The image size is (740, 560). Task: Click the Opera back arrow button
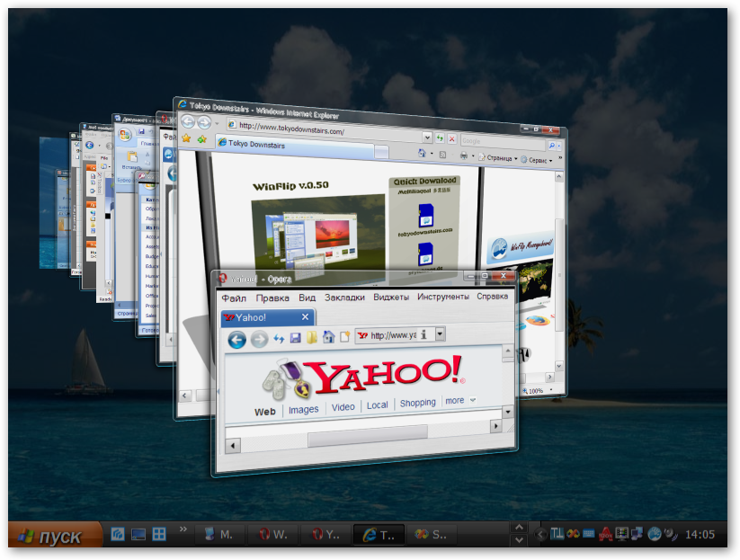(x=236, y=339)
